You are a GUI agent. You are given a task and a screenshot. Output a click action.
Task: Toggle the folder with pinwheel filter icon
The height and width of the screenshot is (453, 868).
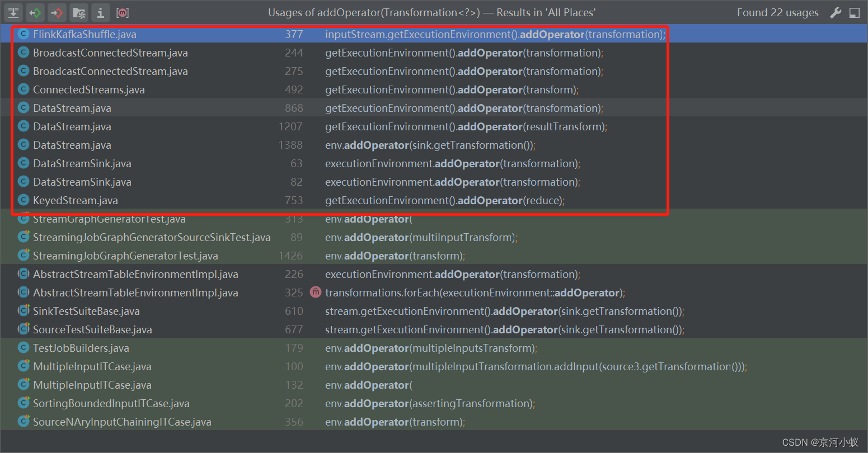(x=79, y=12)
